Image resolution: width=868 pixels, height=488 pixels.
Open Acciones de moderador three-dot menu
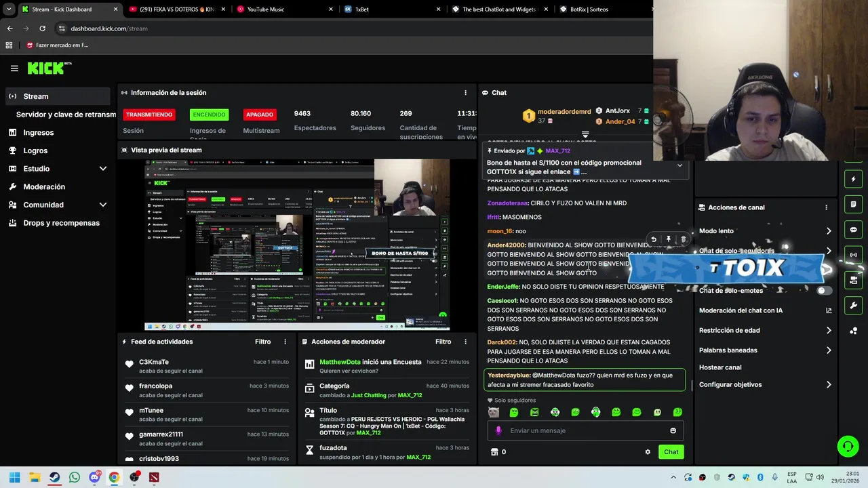(465, 342)
